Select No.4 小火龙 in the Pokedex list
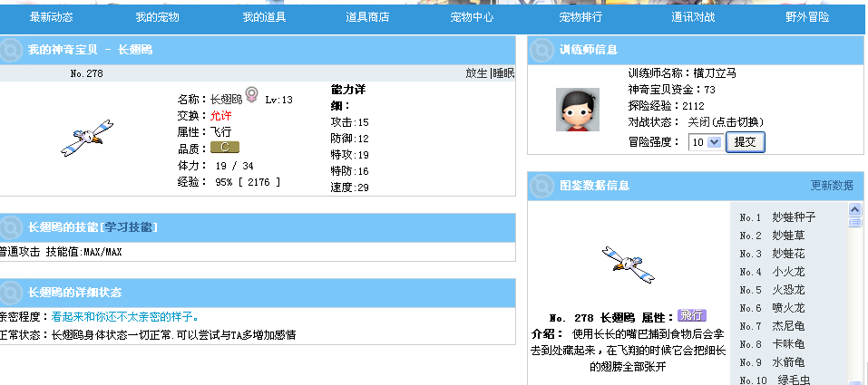 772,272
